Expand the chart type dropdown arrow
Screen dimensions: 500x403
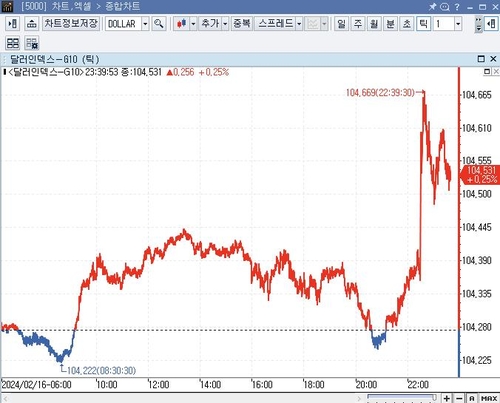click(x=193, y=24)
